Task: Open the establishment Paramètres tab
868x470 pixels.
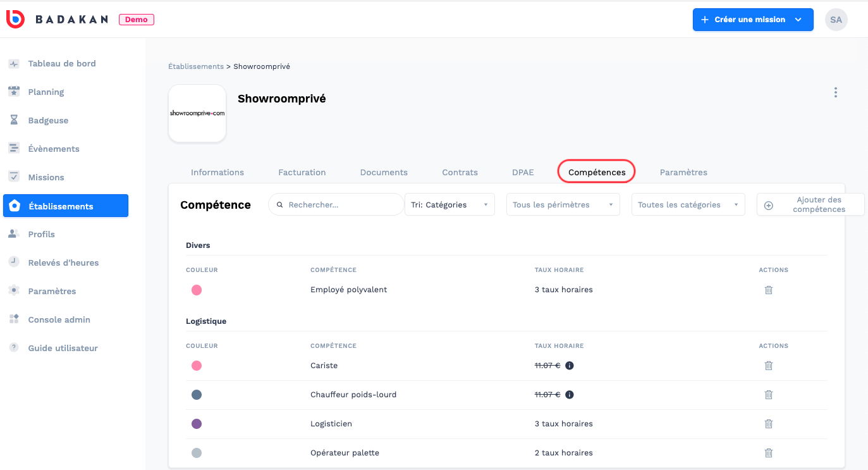Action: (683, 172)
